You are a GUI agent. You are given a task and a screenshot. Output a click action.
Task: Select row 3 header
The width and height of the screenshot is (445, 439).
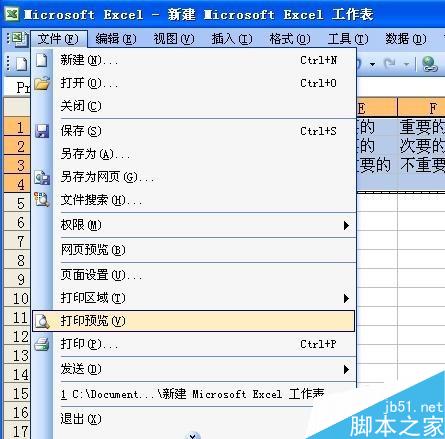(17, 165)
